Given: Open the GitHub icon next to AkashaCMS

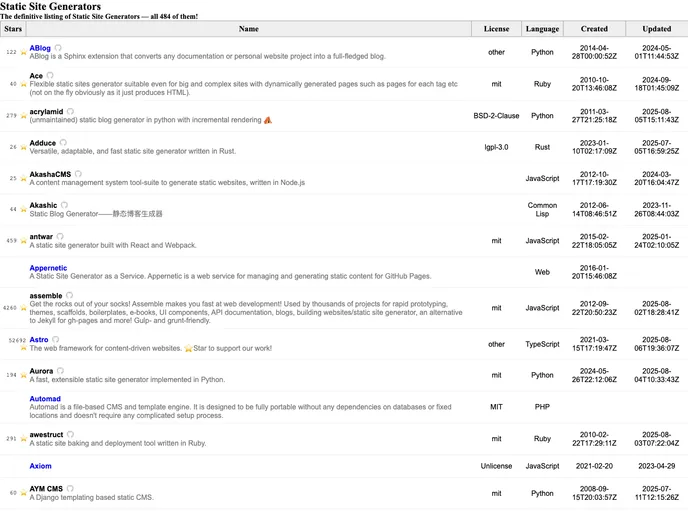Looking at the screenshot, I should [x=78, y=174].
